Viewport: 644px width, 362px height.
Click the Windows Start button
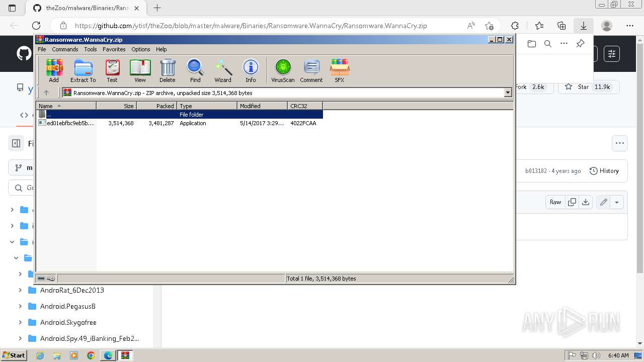point(14,355)
